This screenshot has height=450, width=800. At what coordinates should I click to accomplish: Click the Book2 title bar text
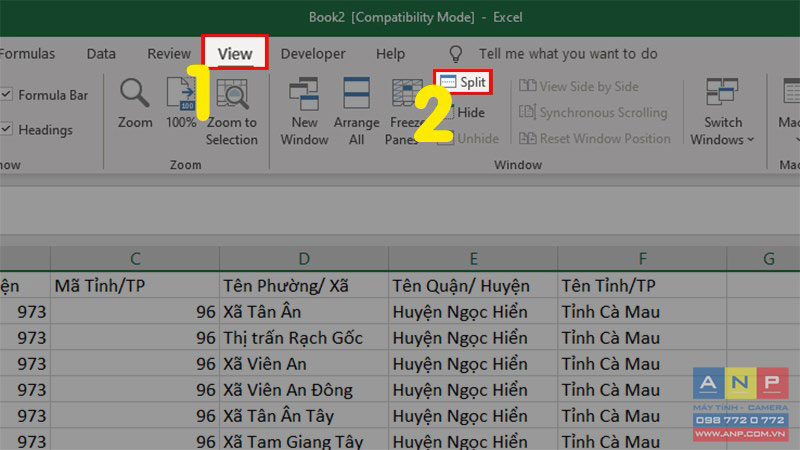pos(415,17)
